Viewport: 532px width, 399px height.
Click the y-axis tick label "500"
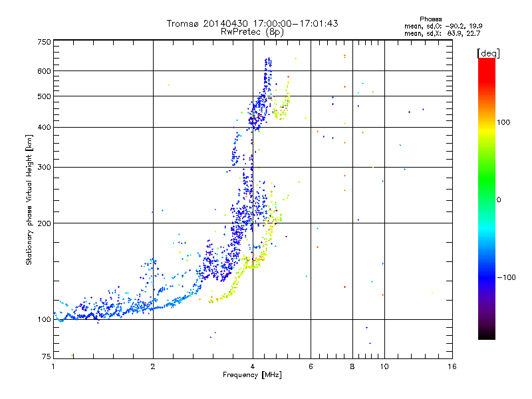point(44,96)
